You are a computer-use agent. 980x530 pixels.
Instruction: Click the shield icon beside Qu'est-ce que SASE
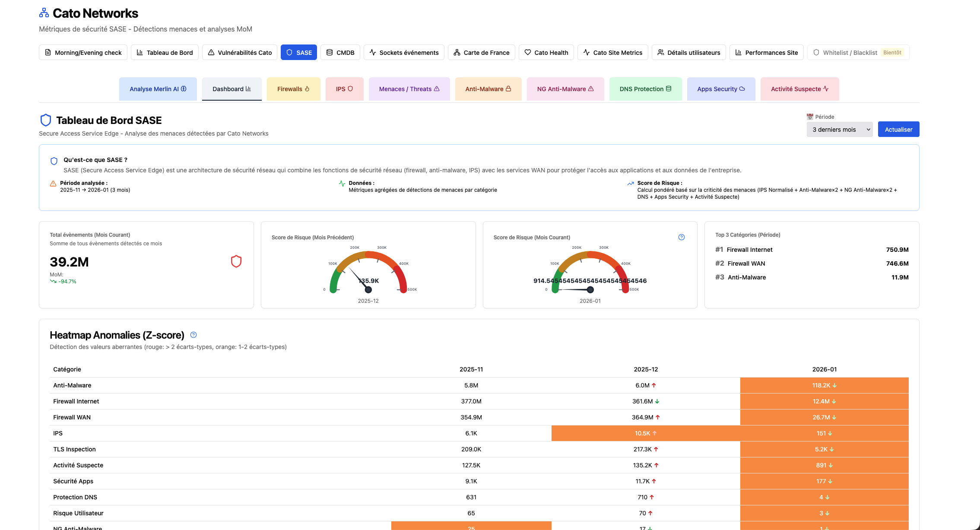(54, 161)
